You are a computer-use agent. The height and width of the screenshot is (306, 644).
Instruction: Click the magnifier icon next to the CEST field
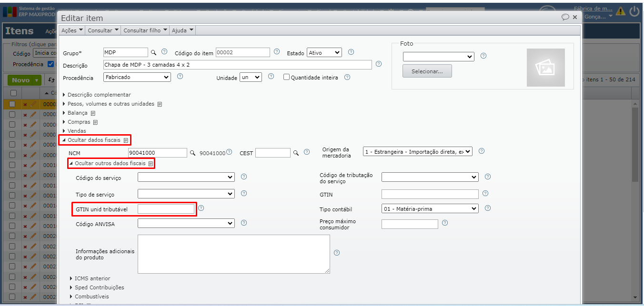click(296, 153)
